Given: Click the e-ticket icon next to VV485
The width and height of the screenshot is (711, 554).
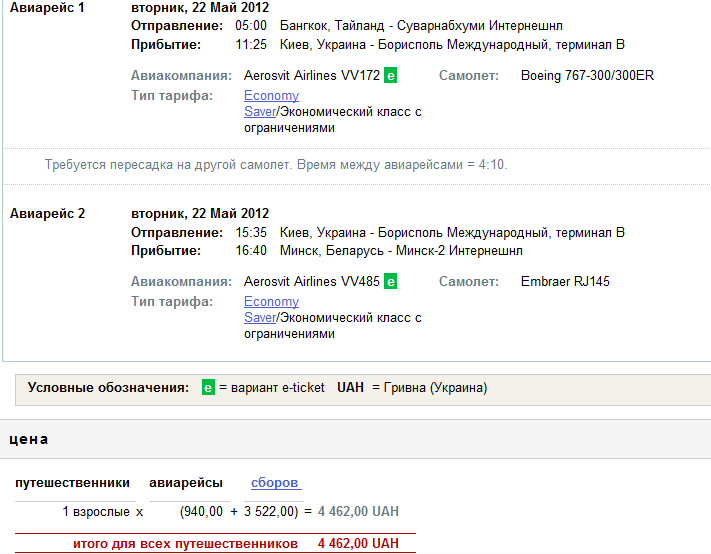Looking at the screenshot, I should point(390,282).
